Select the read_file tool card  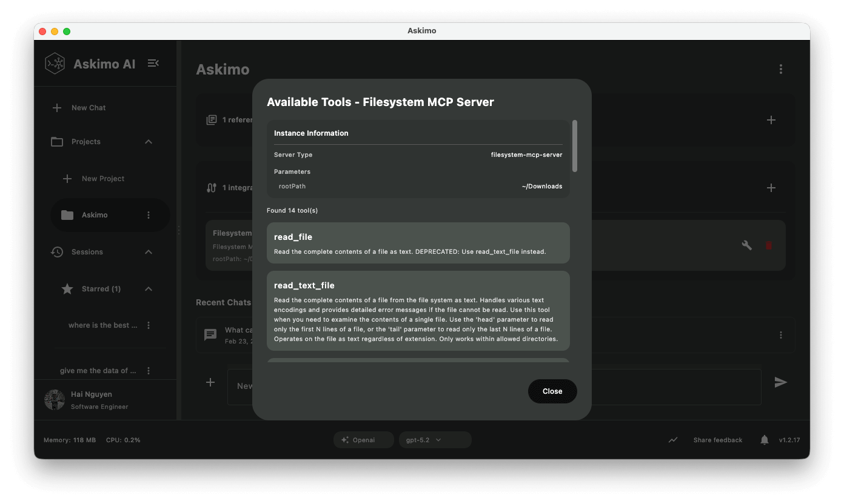[418, 243]
